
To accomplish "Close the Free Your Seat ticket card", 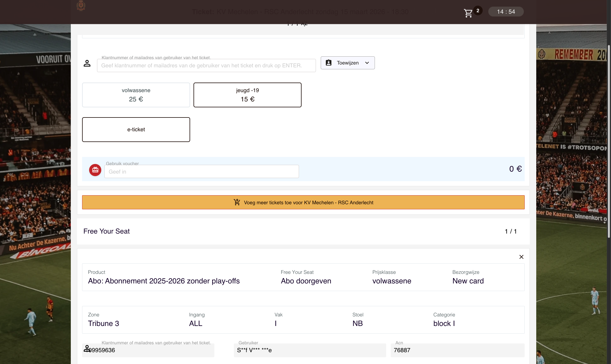I will click(x=521, y=257).
